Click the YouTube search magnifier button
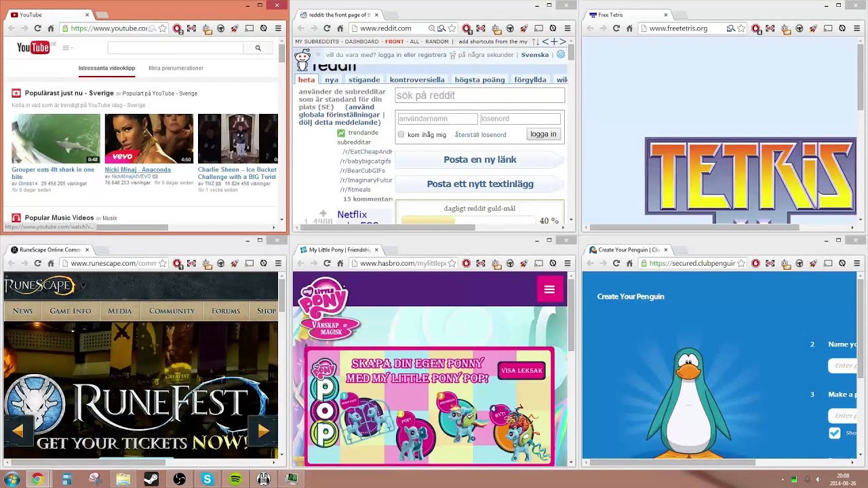 click(258, 48)
